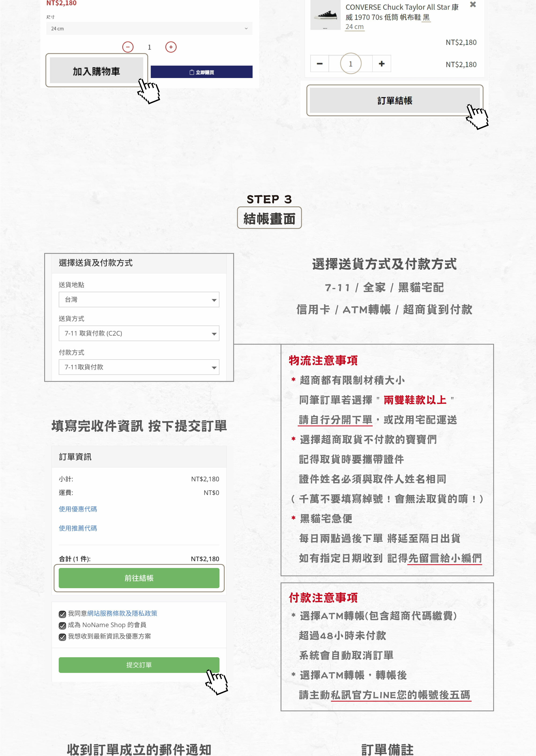This screenshot has height=756, width=536.
Task: Click the minus icon to decrease quantity
Action: click(129, 47)
